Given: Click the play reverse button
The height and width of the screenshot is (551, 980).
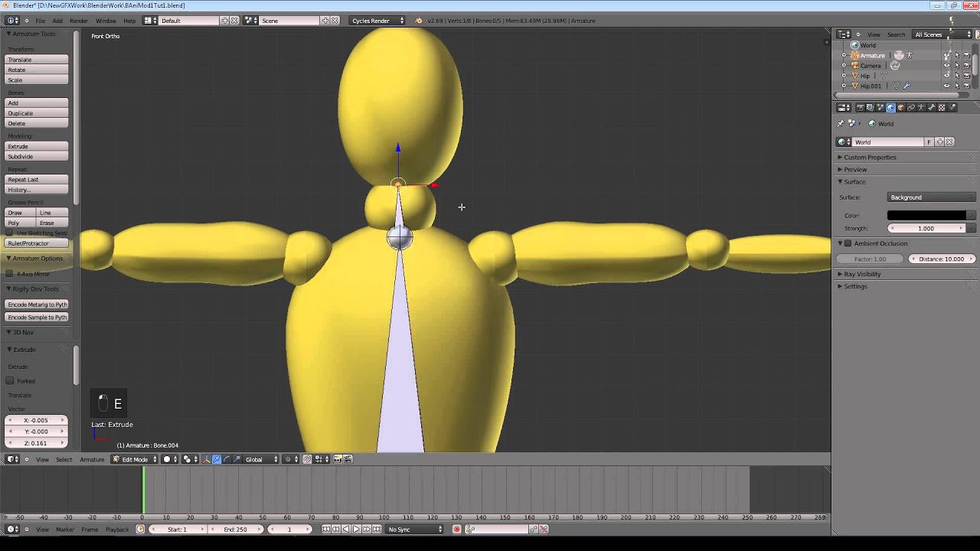Looking at the screenshot, I should coord(346,529).
